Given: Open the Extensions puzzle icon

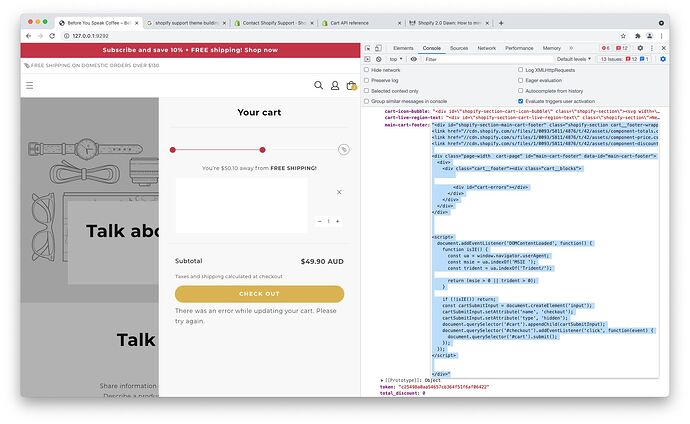Looking at the screenshot, I should pos(637,36).
